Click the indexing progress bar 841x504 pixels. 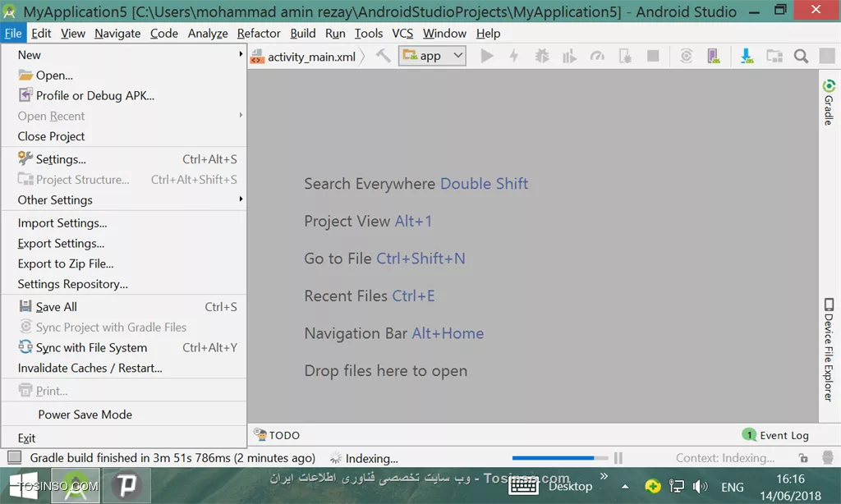[559, 458]
